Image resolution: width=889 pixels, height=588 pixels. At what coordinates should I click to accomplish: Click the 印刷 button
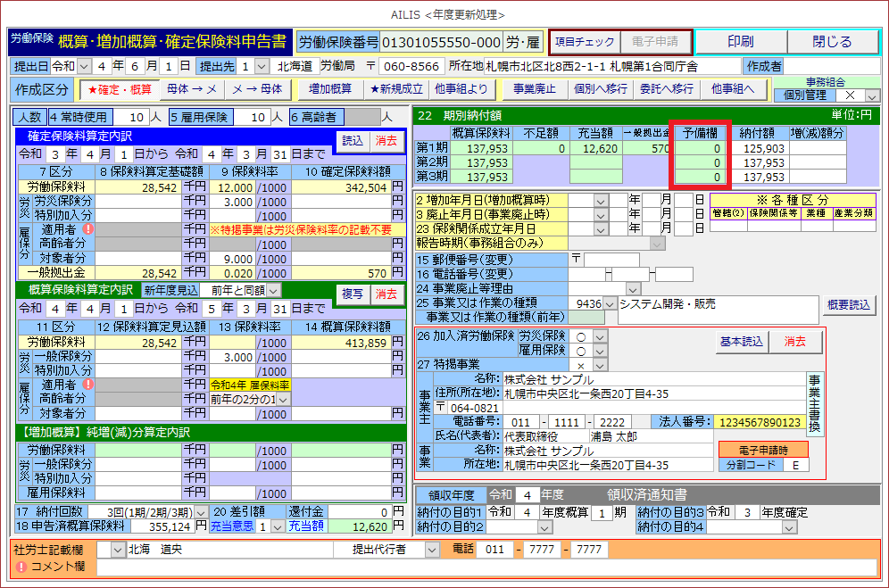(x=740, y=42)
